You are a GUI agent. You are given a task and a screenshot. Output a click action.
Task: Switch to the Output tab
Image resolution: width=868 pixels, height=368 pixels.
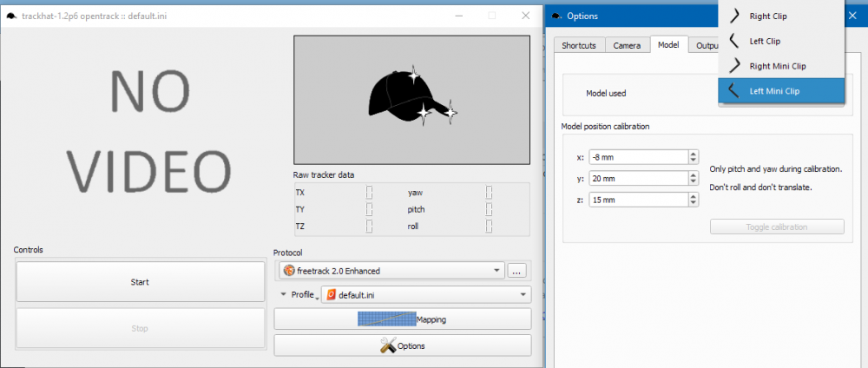pyautogui.click(x=704, y=45)
